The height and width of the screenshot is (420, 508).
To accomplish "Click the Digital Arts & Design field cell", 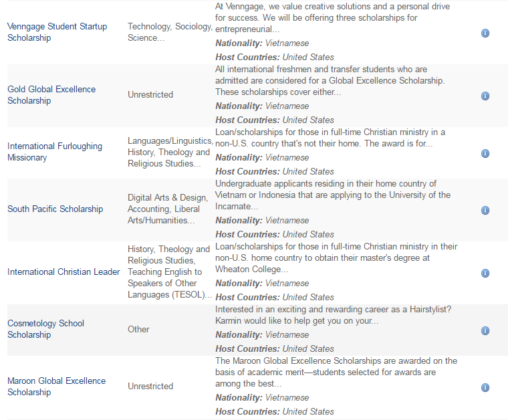I will click(x=168, y=209).
